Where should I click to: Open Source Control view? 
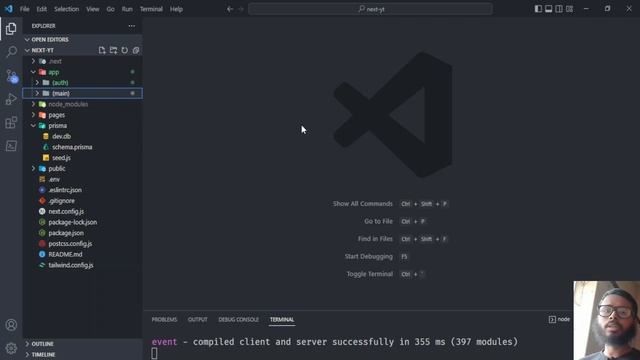(11, 76)
